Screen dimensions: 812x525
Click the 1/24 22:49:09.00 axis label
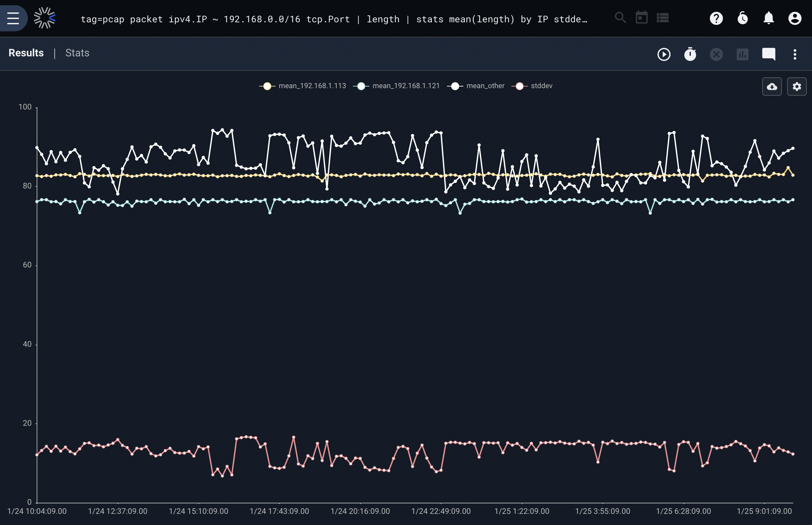441,511
